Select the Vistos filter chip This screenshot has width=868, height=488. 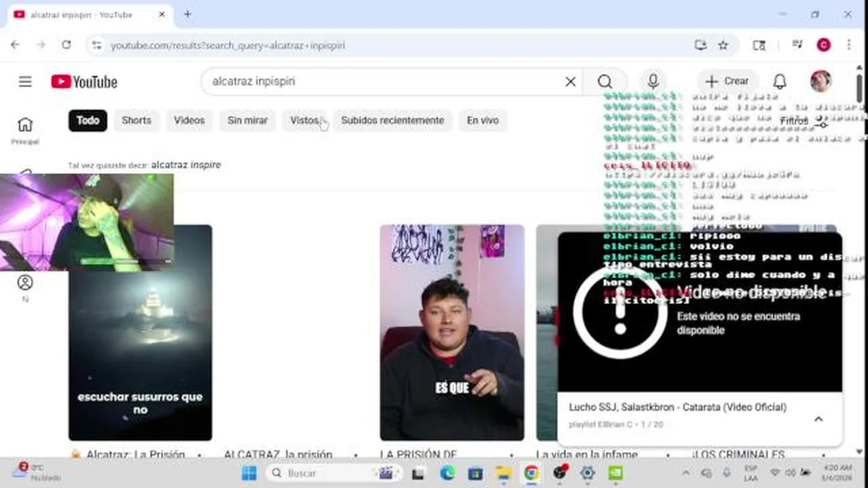(x=304, y=121)
